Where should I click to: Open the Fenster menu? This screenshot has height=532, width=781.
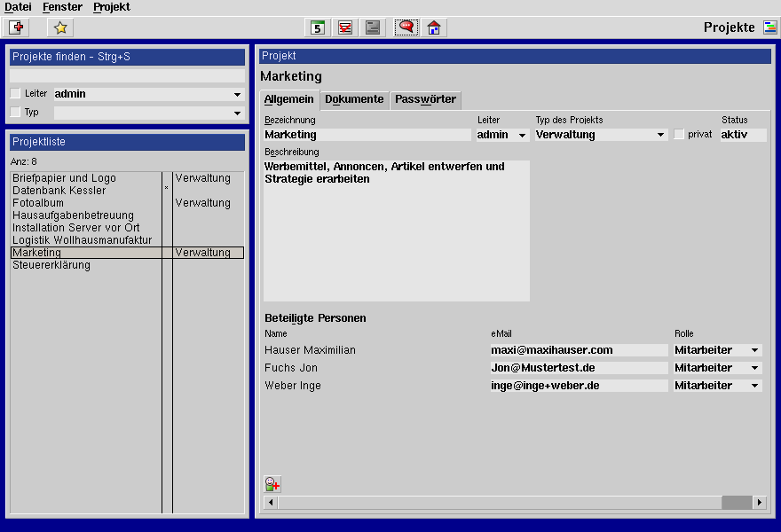tap(62, 7)
